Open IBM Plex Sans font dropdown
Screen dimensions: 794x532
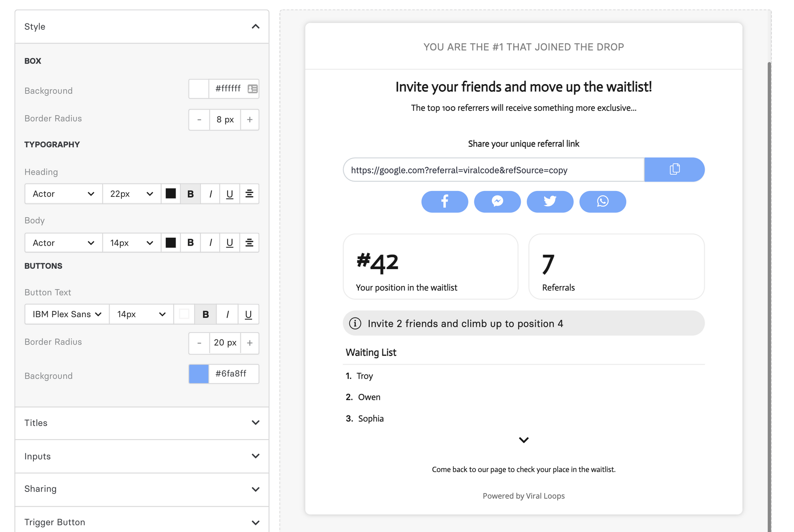[67, 314]
